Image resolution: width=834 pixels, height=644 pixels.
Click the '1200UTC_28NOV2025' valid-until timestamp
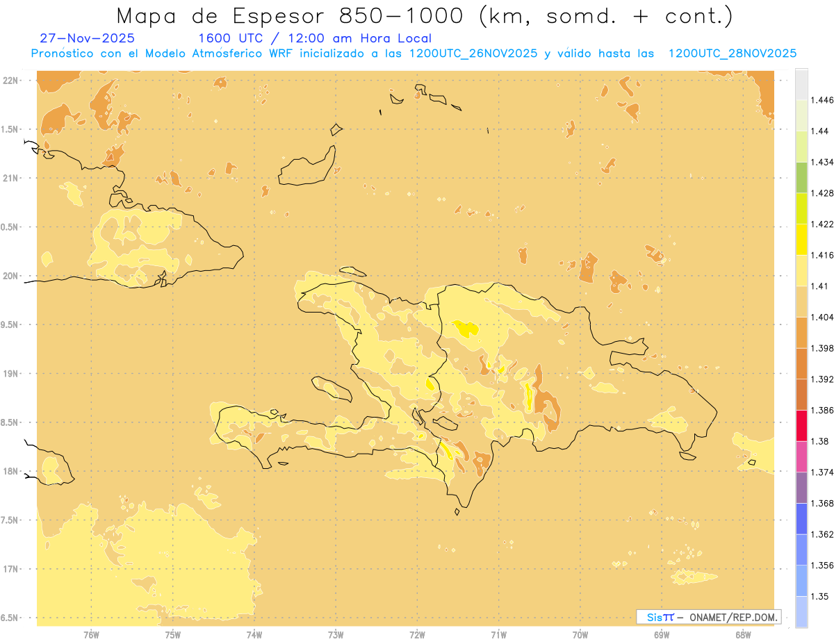(x=732, y=53)
